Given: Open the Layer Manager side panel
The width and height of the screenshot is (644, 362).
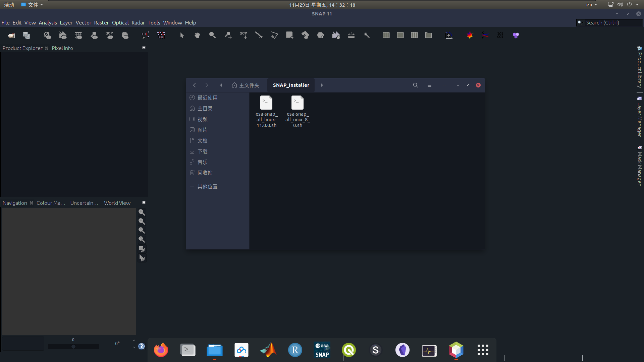Looking at the screenshot, I should 640,117.
